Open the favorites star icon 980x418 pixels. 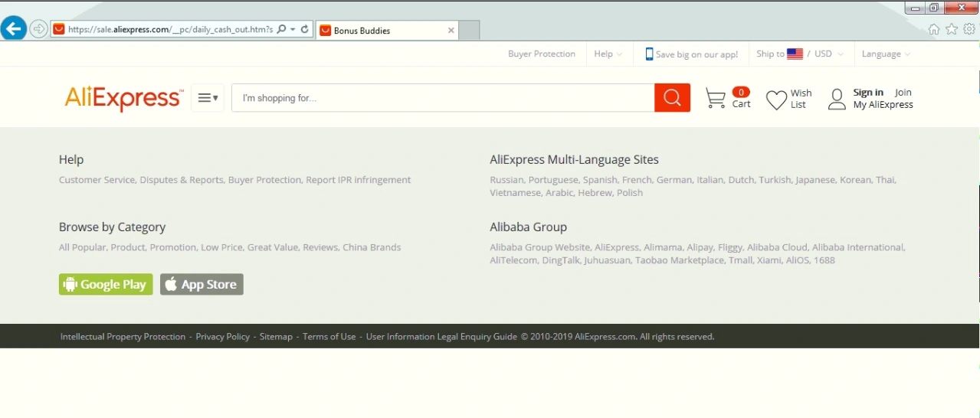[x=952, y=30]
